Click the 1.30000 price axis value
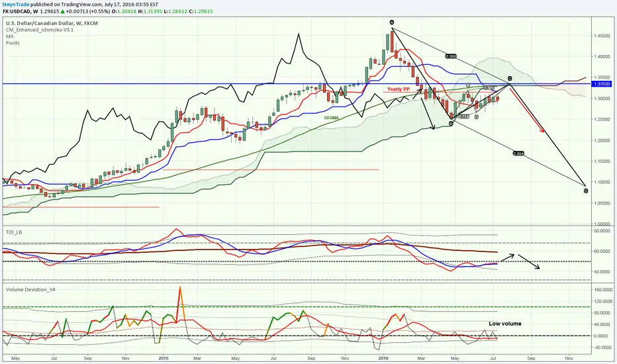 [x=602, y=99]
